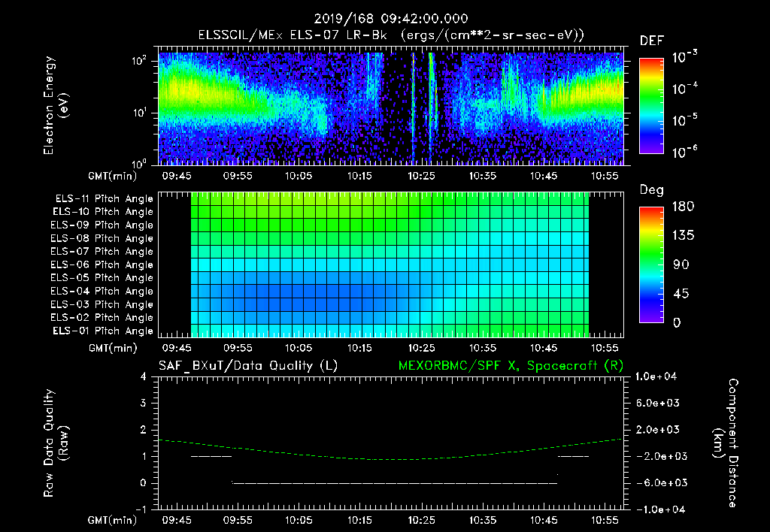The image size is (770, 532).
Task: Click the ELS-01 Pitch Angle row label
Action: tap(103, 331)
